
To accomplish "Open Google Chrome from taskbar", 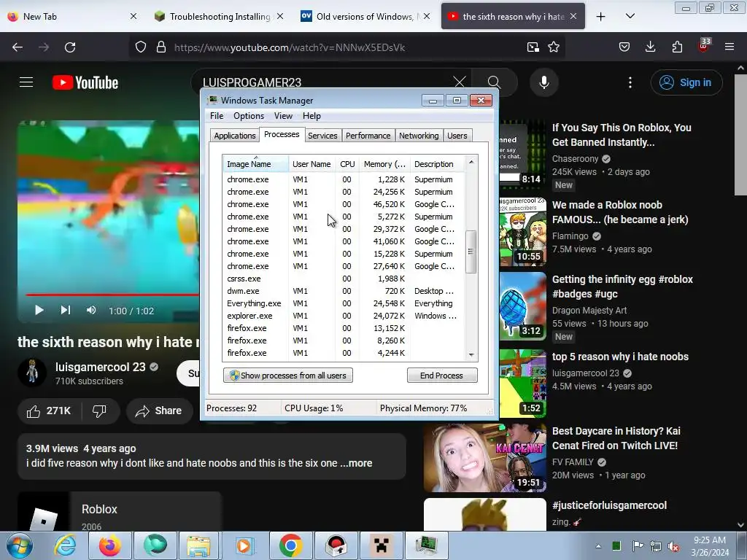I will [290, 545].
